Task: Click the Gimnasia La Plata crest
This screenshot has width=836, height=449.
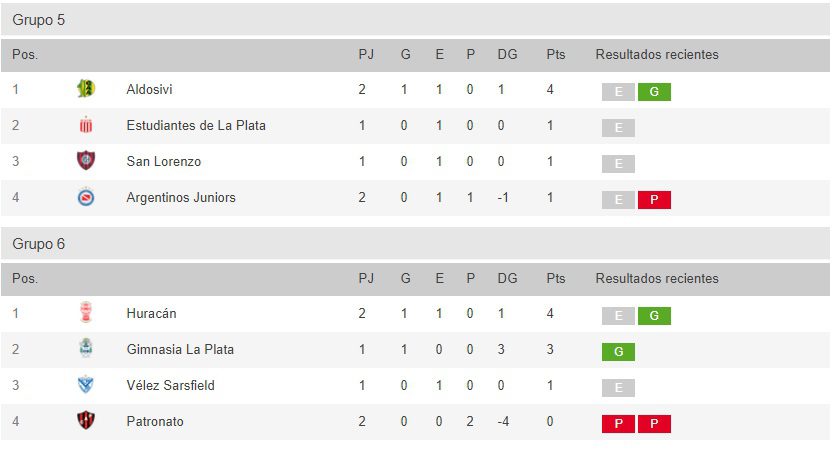Action: [x=86, y=349]
